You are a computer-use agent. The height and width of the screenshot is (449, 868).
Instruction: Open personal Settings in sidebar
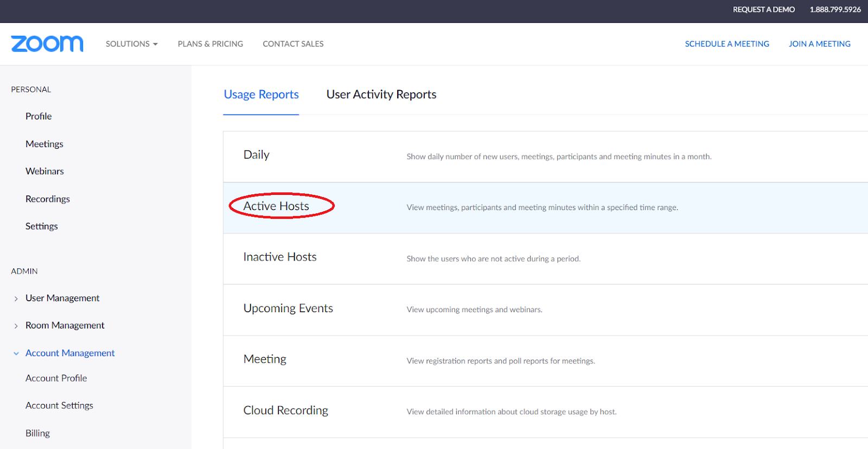(x=42, y=226)
